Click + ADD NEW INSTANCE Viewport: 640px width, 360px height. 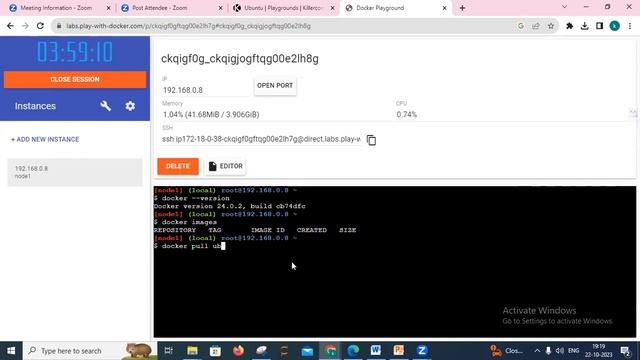[45, 139]
